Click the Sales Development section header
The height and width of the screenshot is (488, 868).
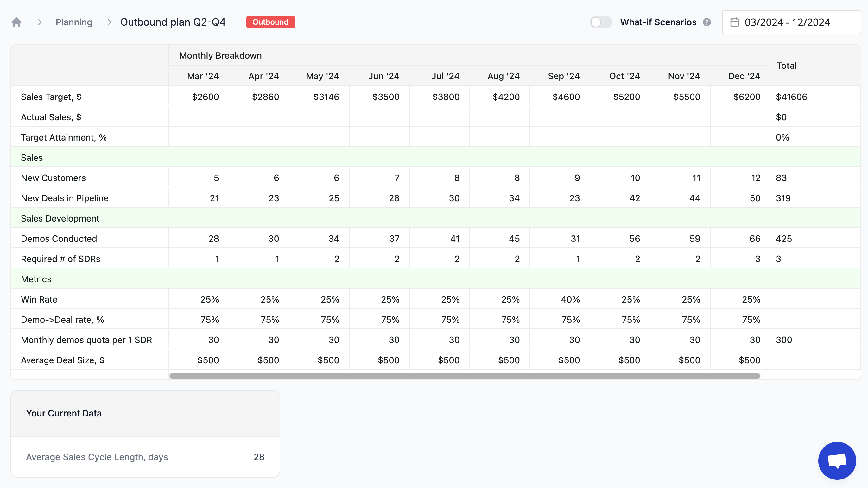[x=60, y=218]
